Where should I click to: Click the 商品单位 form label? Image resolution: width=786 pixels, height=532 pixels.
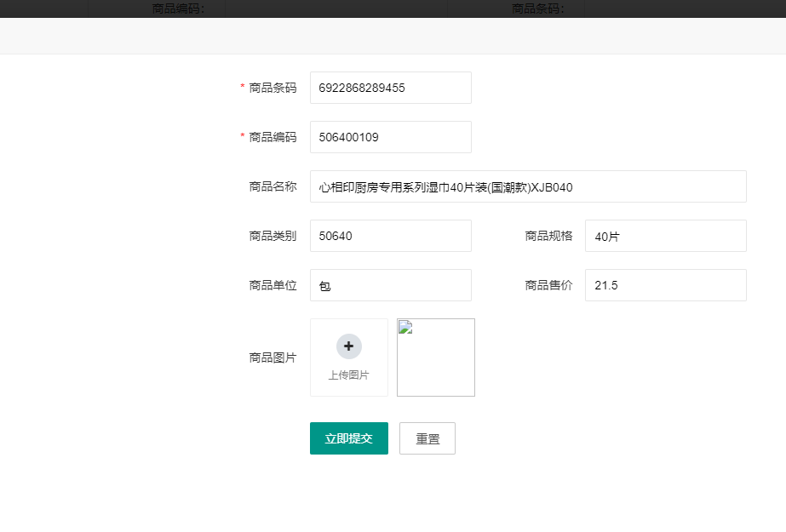pyautogui.click(x=273, y=285)
